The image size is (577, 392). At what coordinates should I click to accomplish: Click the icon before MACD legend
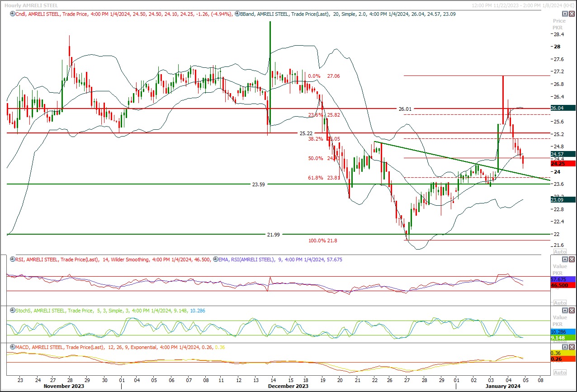point(12,347)
